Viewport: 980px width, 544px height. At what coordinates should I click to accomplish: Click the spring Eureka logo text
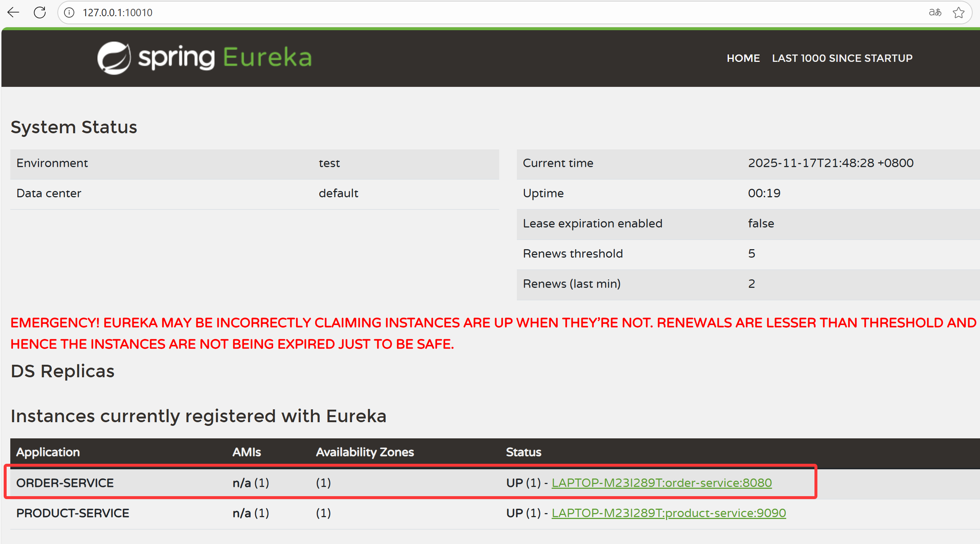(x=225, y=58)
